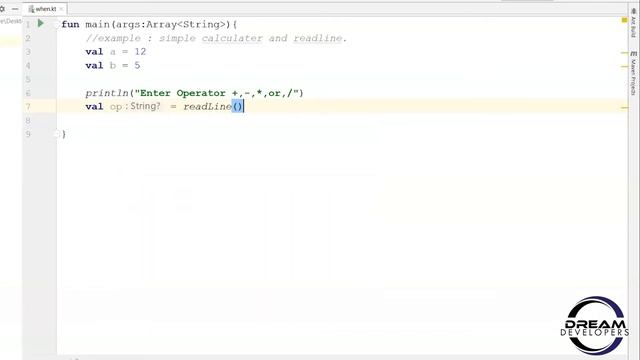
Task: Click the value '5' on line 4
Action: click(x=137, y=65)
